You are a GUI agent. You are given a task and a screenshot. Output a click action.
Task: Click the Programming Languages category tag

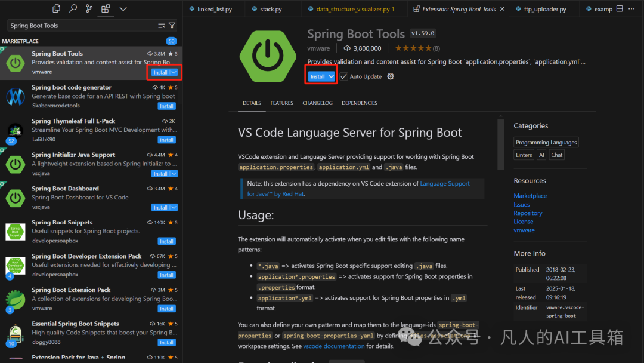pyautogui.click(x=546, y=142)
